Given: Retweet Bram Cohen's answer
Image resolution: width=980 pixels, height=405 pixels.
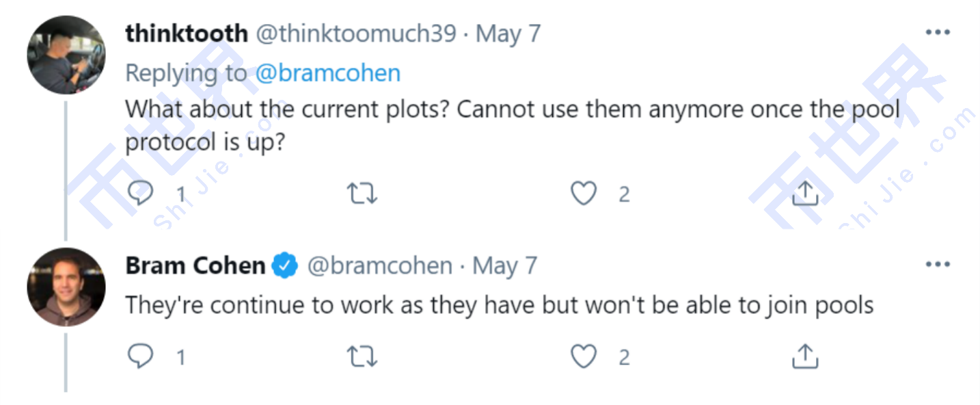Looking at the screenshot, I should tap(362, 356).
